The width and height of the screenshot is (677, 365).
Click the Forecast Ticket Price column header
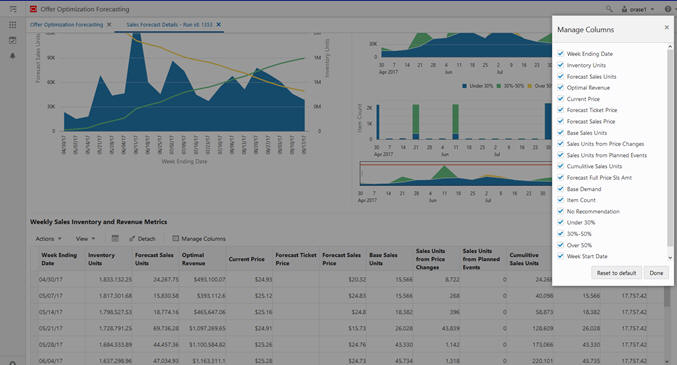(296, 259)
